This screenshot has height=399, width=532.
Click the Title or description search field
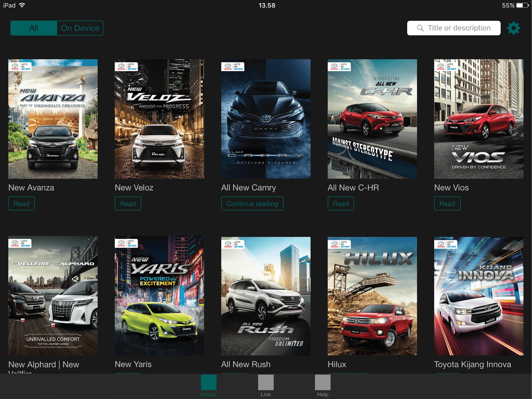[x=459, y=28]
